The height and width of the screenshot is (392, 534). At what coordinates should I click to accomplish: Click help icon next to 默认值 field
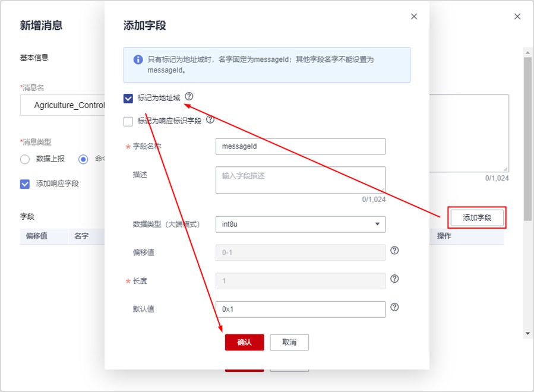pyautogui.click(x=394, y=308)
